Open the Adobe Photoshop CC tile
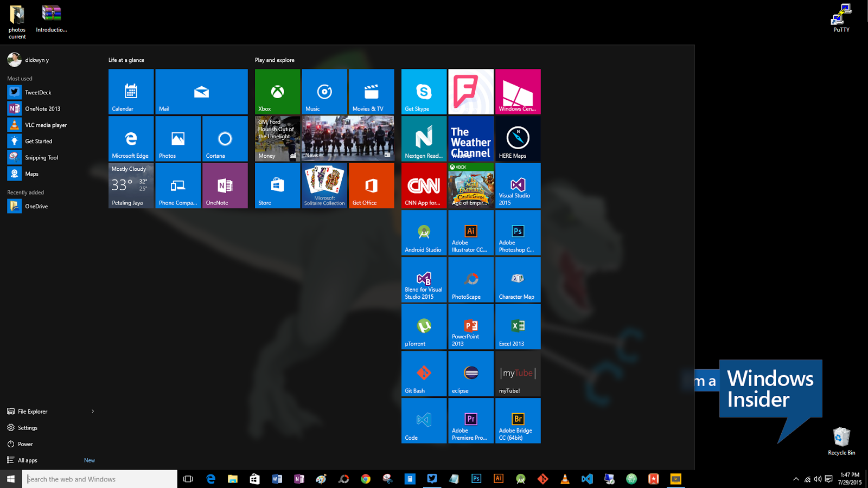868x488 pixels. (518, 233)
